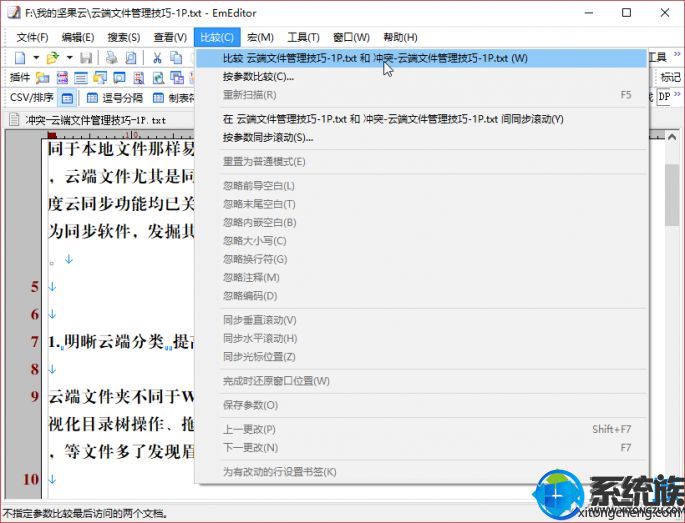Close the 比较(C) menu header
Screen dimensions: 685x523
pos(217,38)
